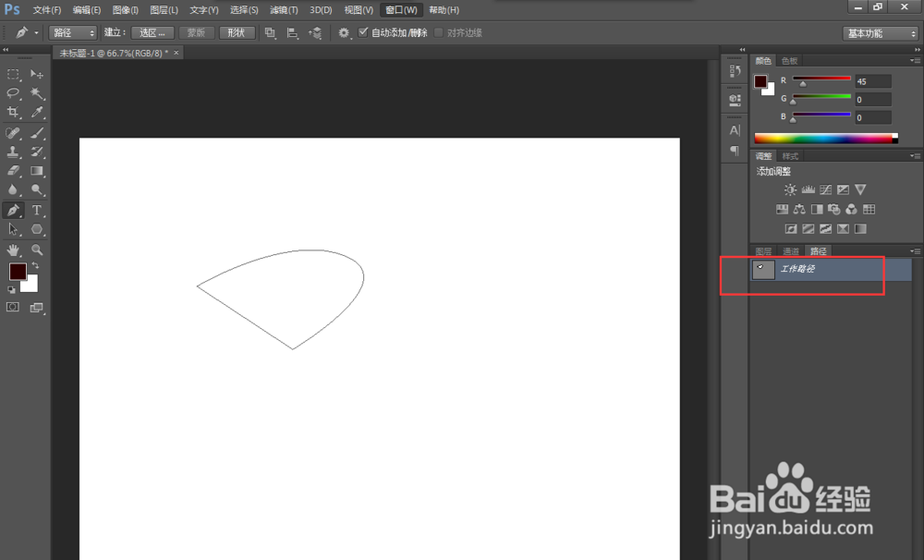Select the Hand tool
The width and height of the screenshot is (924, 560).
coord(13,250)
